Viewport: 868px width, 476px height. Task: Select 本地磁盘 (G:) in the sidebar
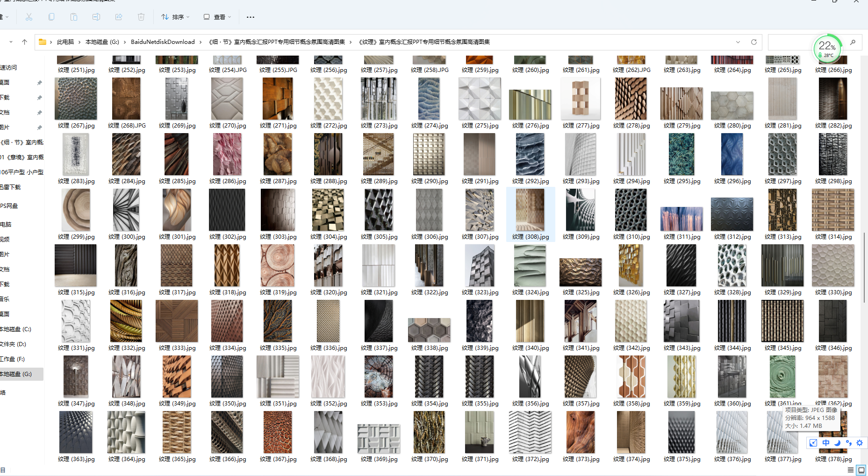point(22,374)
